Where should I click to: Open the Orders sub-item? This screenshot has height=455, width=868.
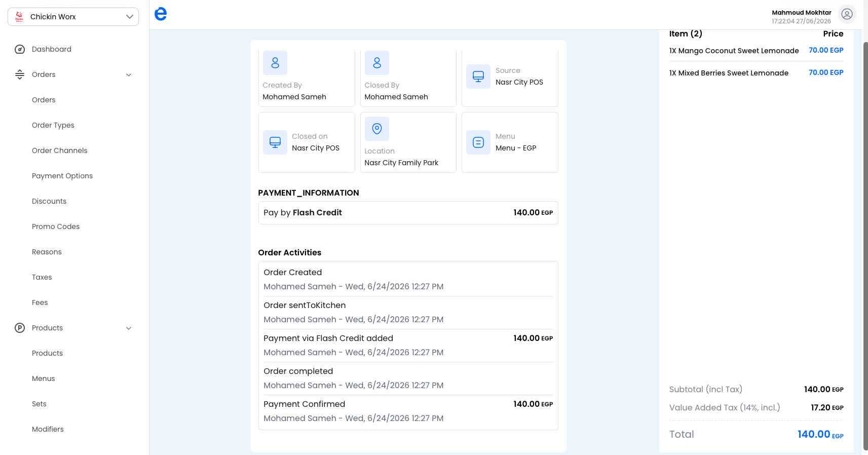coord(44,100)
